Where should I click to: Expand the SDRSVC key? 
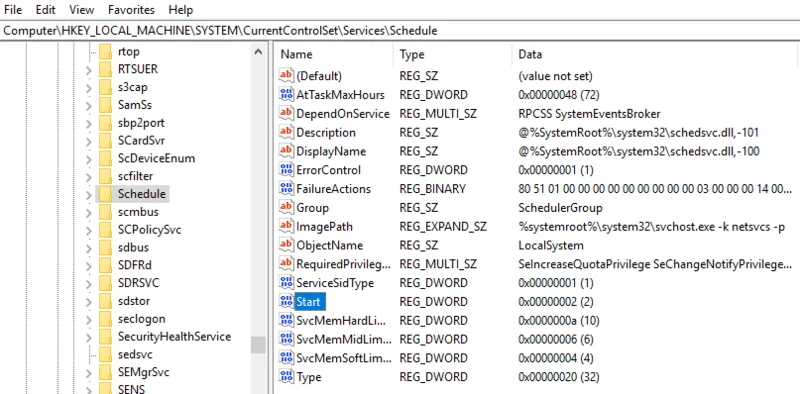pos(89,283)
